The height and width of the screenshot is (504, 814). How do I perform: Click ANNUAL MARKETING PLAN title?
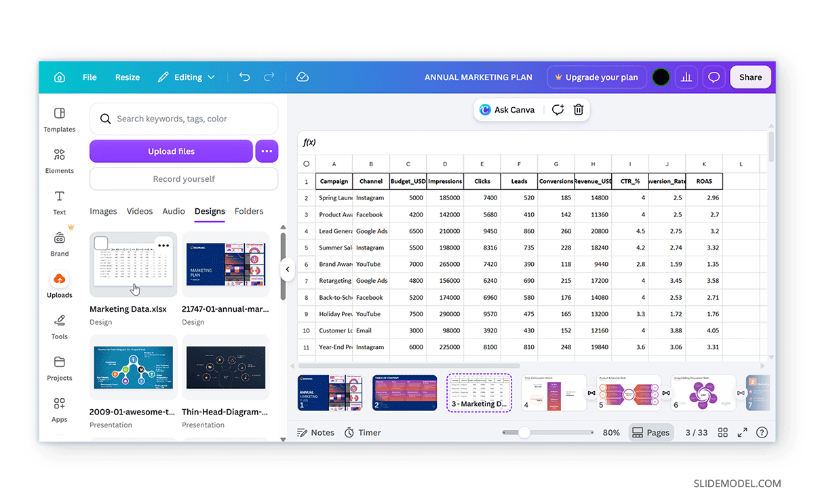click(478, 77)
